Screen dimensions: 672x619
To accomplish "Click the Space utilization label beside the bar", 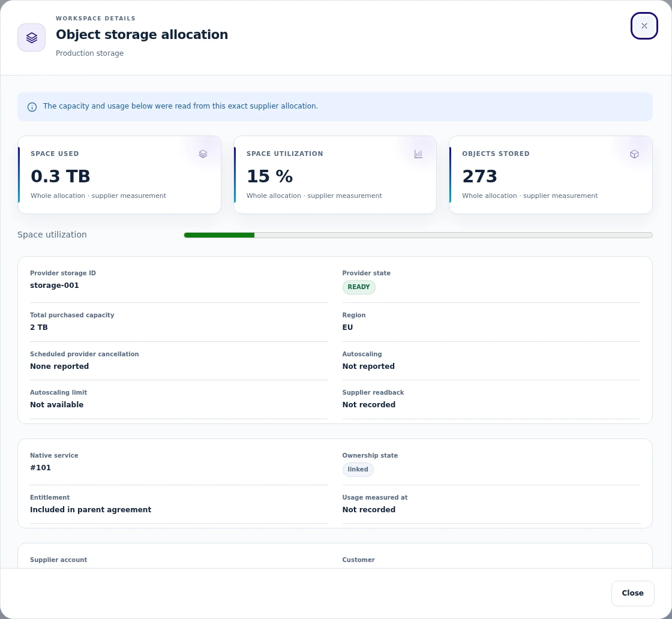I will tap(52, 235).
